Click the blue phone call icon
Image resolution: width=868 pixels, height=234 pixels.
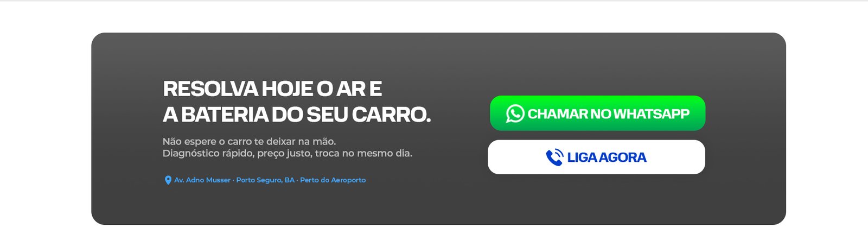(x=554, y=157)
